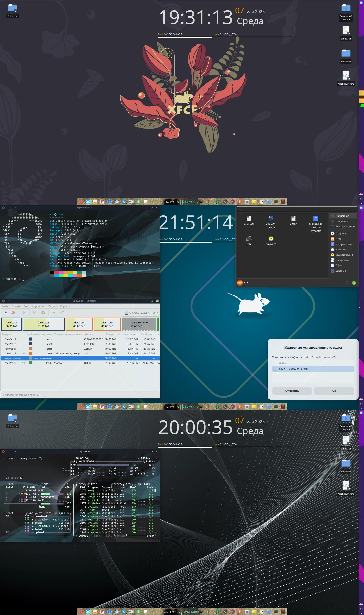Image resolution: width=364 pixels, height=615 pixels.
Task: Toggle sync in the btop net box
Action: point(30,513)
